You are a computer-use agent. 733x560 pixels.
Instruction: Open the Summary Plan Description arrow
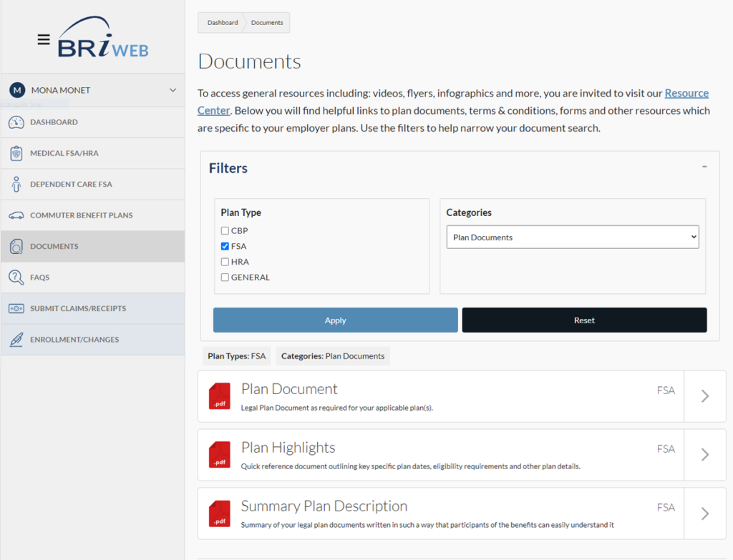pyautogui.click(x=704, y=513)
